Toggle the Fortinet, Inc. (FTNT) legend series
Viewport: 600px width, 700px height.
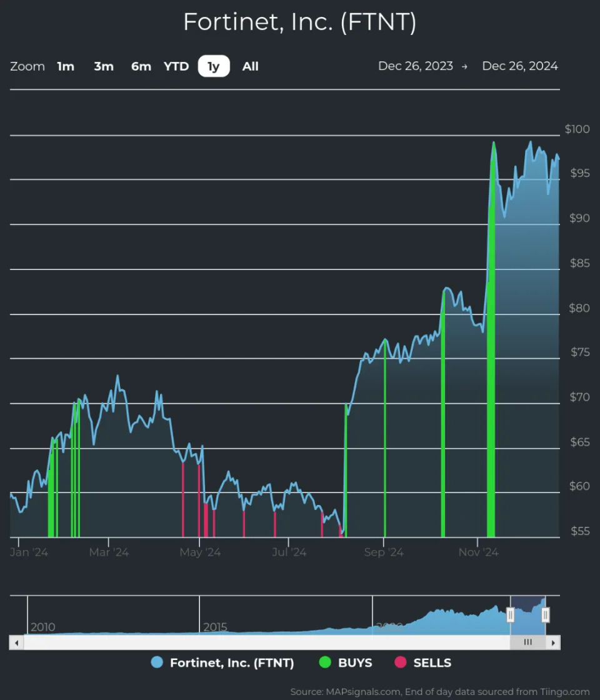222,662
